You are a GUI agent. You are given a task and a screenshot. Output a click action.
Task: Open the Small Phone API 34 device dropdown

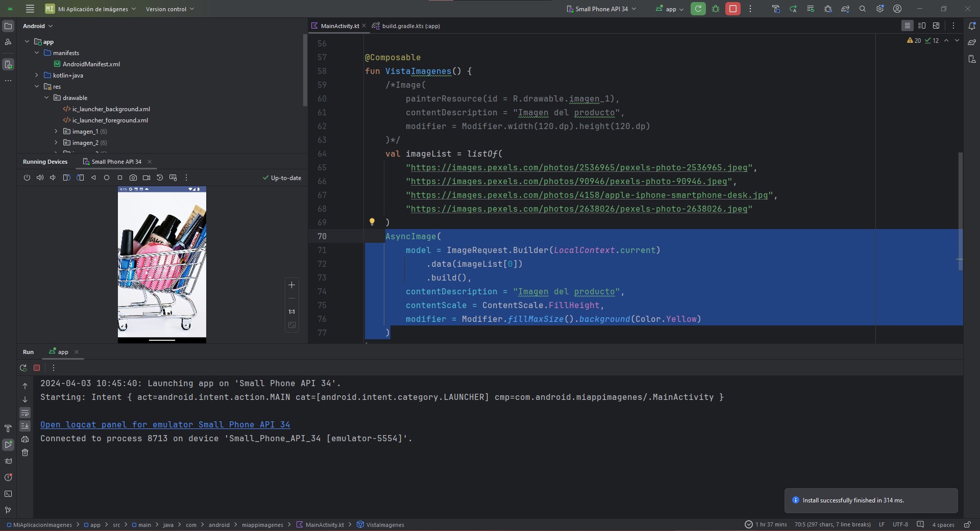pos(602,9)
